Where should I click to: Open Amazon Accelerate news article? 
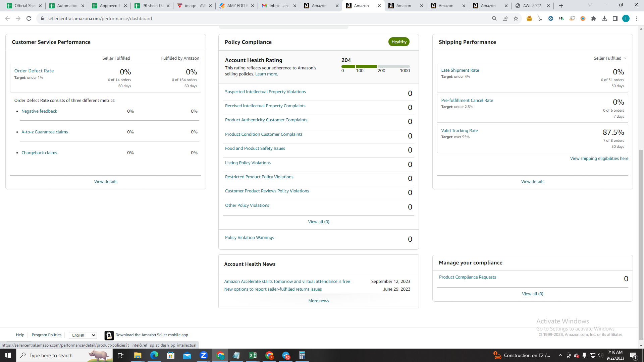[287, 282]
